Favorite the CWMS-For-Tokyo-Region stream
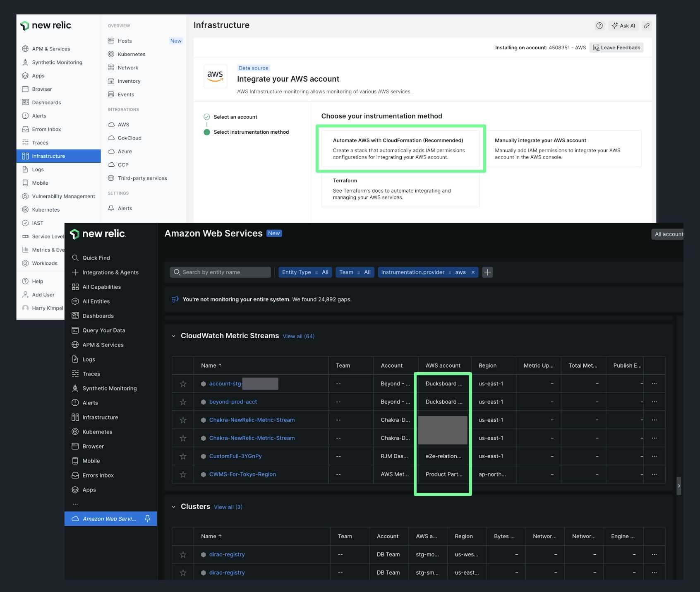Viewport: 700px width, 592px height. click(183, 474)
